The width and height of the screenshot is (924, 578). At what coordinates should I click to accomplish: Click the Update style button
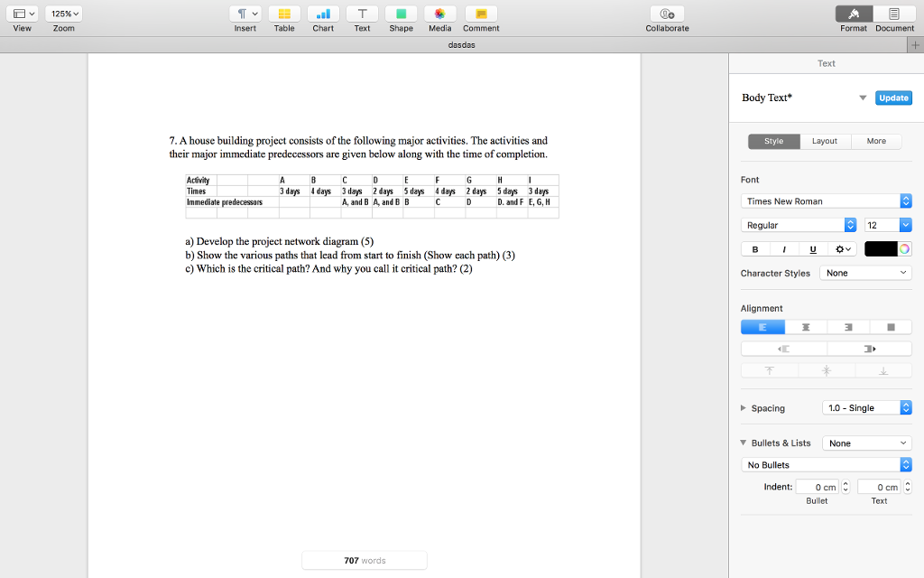[893, 98]
